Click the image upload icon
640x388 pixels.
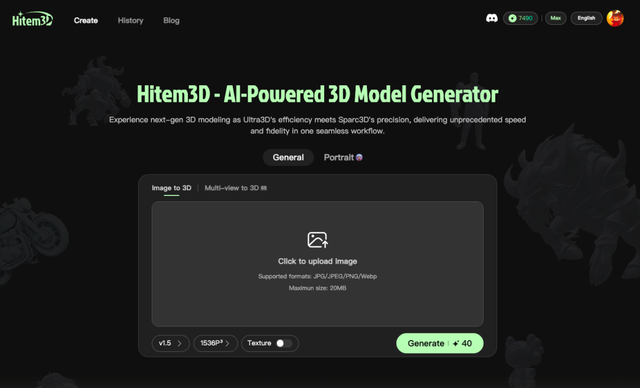tap(318, 240)
